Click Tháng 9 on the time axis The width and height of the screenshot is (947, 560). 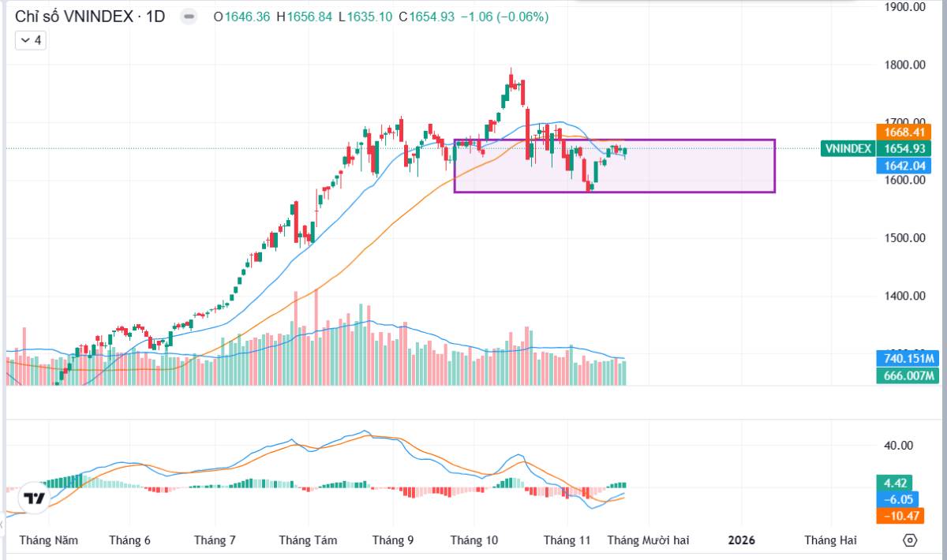[393, 540]
